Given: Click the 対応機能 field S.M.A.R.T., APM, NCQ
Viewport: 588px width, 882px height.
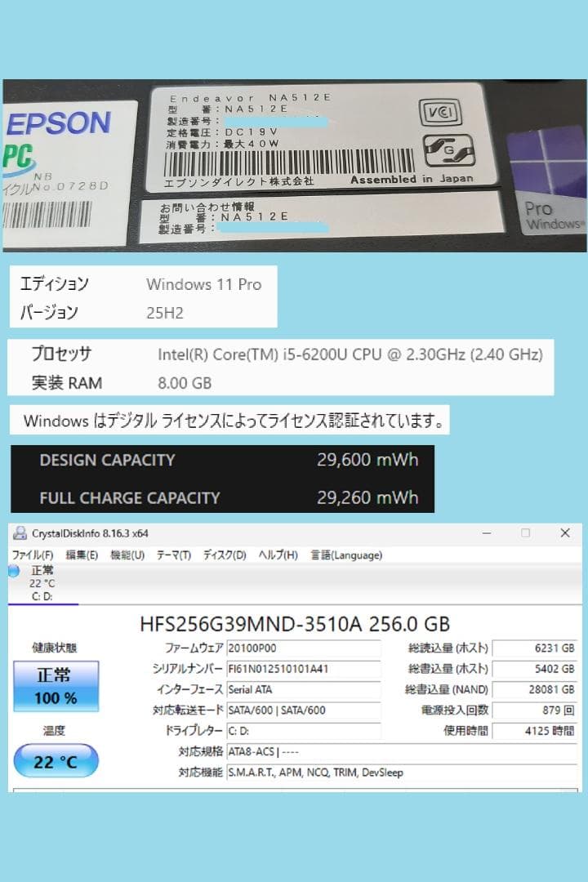Looking at the screenshot, I should pos(402,773).
